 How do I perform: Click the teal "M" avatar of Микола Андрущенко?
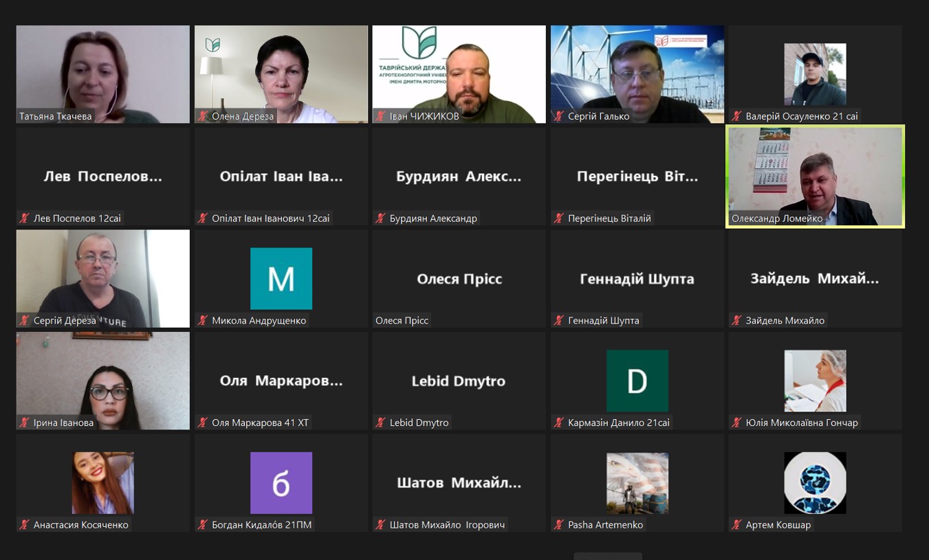click(281, 278)
